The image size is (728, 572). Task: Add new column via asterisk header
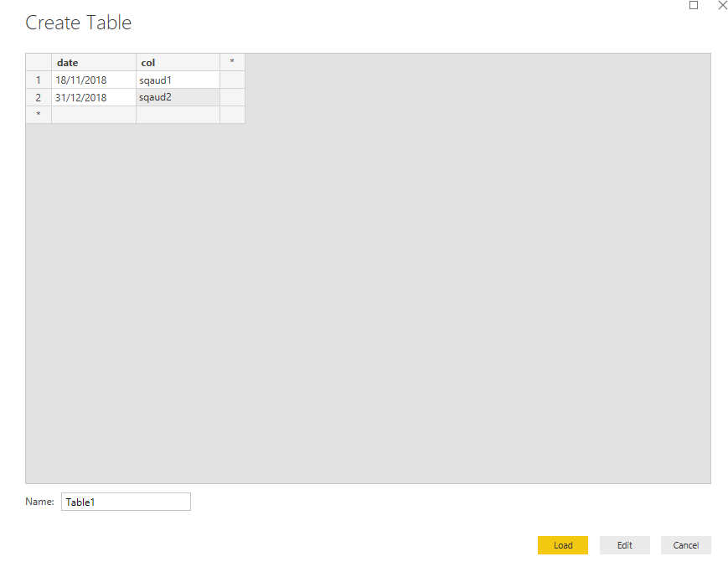click(232, 62)
